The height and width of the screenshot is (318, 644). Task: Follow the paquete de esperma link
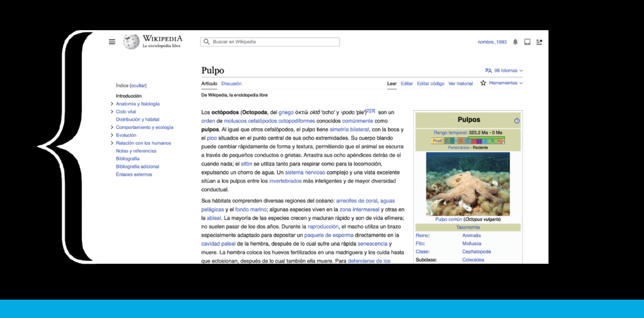pyautogui.click(x=329, y=236)
